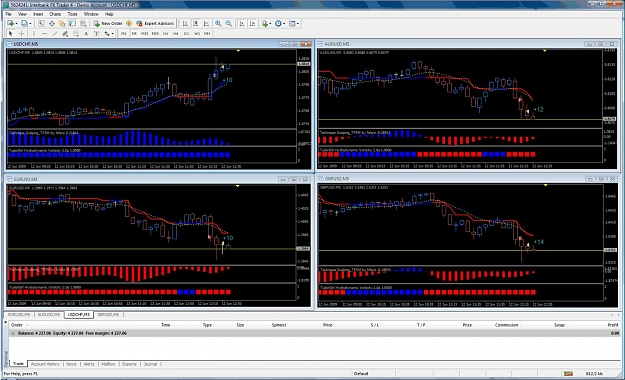Select the Vertical Line drawing tool
The height and width of the screenshot is (380, 625).
pyautogui.click(x=34, y=33)
